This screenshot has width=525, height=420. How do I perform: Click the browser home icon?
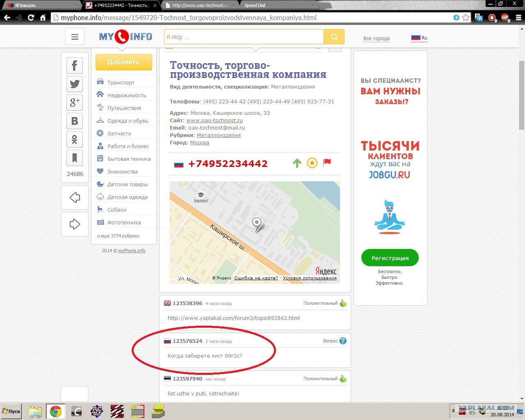(43, 18)
